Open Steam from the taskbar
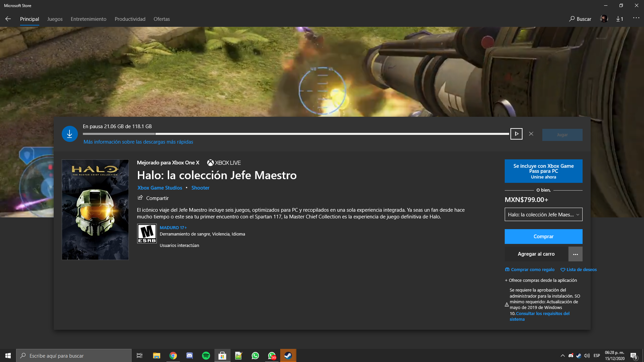644x362 pixels. click(288, 356)
